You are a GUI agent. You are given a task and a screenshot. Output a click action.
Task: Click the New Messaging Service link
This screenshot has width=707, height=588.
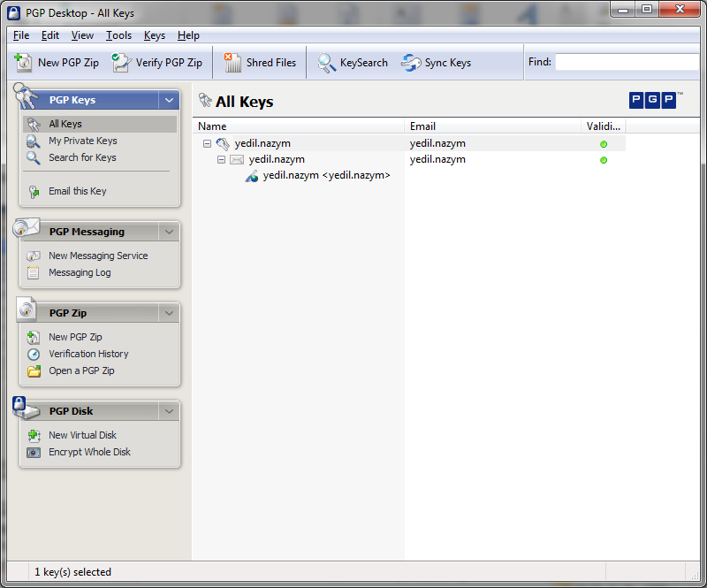pos(98,256)
